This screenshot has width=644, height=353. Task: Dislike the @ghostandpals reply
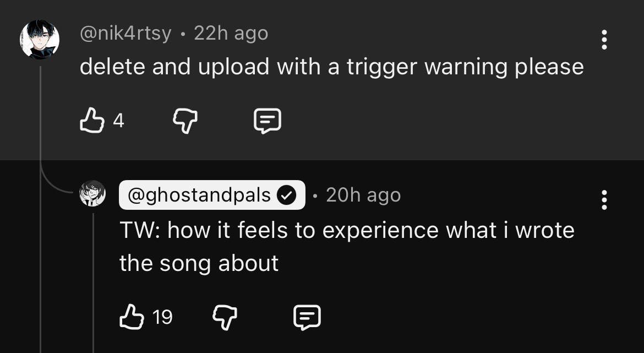tap(224, 317)
